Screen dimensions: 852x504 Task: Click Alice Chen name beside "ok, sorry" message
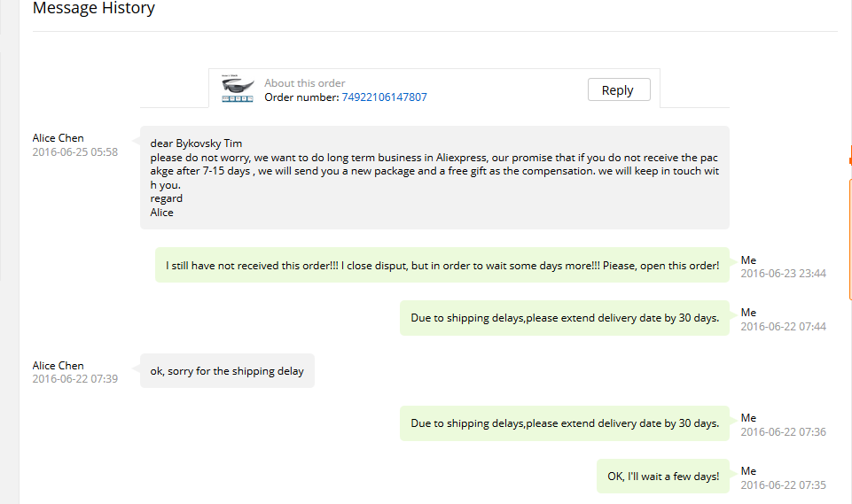point(59,365)
